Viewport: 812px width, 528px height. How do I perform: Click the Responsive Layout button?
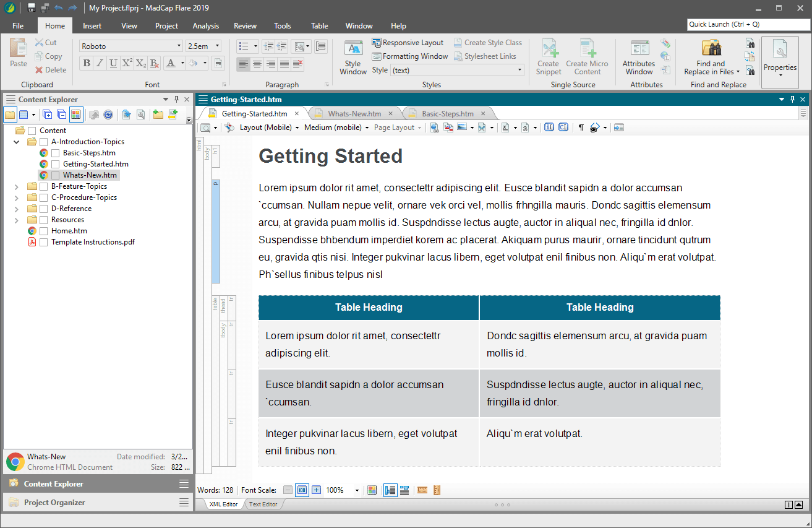point(408,43)
